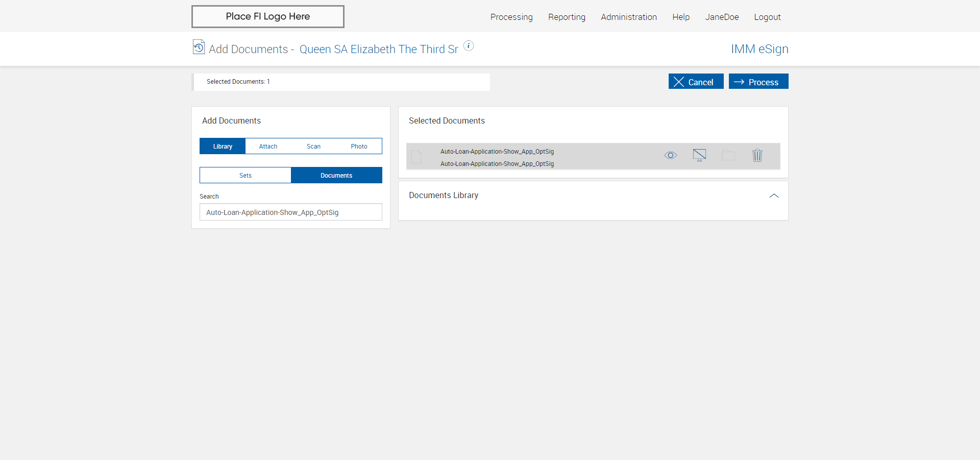Image resolution: width=980 pixels, height=460 pixels.
Task: Click the Queen SA Elizabeth The Third Sr link
Action: [x=379, y=49]
